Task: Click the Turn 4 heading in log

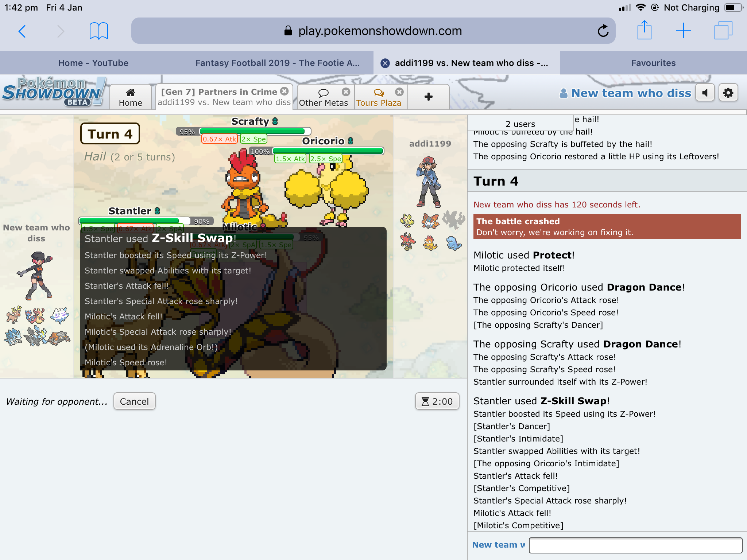Action: click(x=496, y=181)
